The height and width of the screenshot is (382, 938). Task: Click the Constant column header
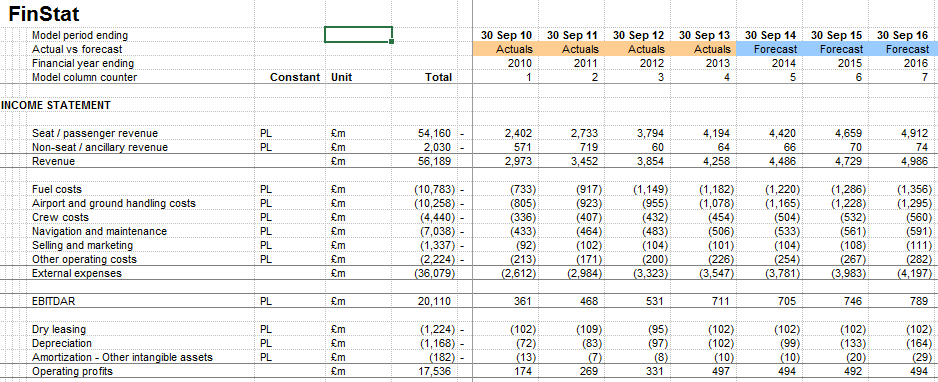(x=295, y=77)
